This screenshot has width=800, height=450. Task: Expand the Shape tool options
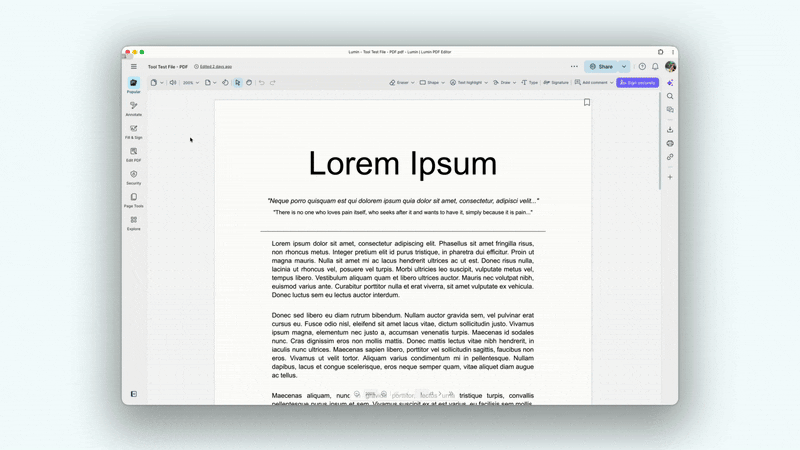pyautogui.click(x=443, y=83)
